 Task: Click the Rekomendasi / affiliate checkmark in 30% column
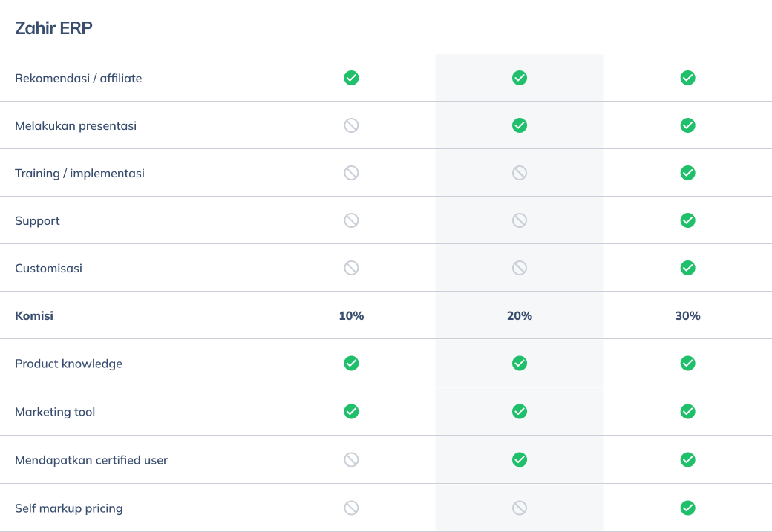pos(688,78)
